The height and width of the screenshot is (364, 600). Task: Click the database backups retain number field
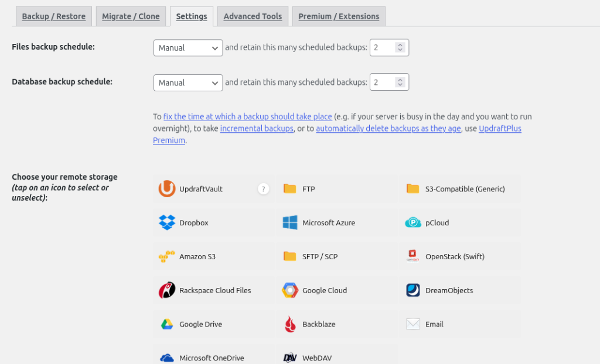click(x=383, y=83)
